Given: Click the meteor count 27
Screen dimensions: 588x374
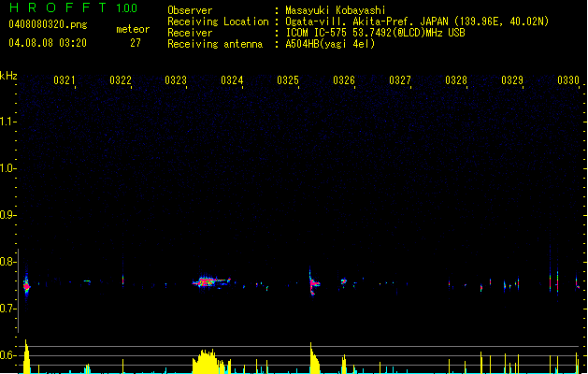Looking at the screenshot, I should pos(136,43).
